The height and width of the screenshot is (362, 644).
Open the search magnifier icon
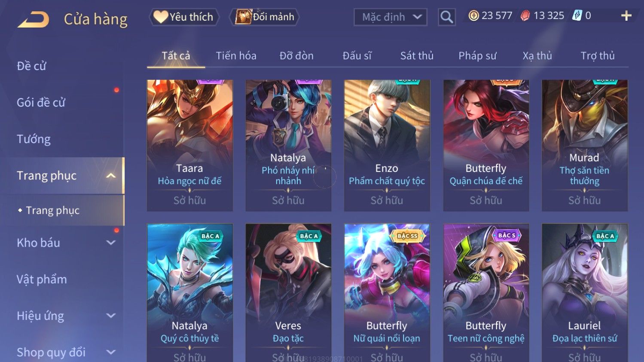pyautogui.click(x=447, y=17)
